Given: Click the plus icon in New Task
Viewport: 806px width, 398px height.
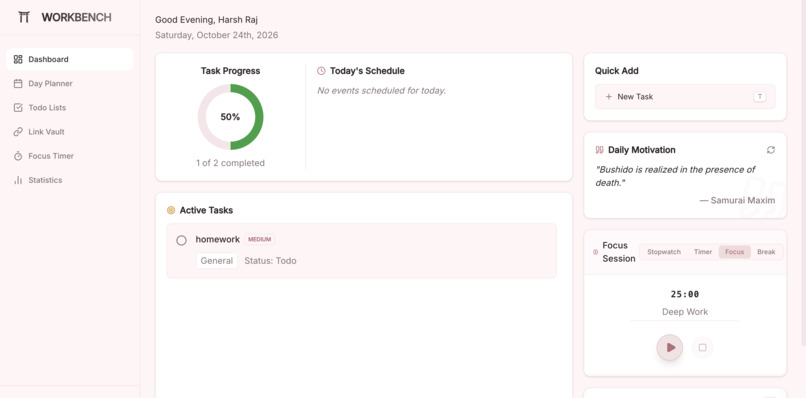Looking at the screenshot, I should point(609,97).
